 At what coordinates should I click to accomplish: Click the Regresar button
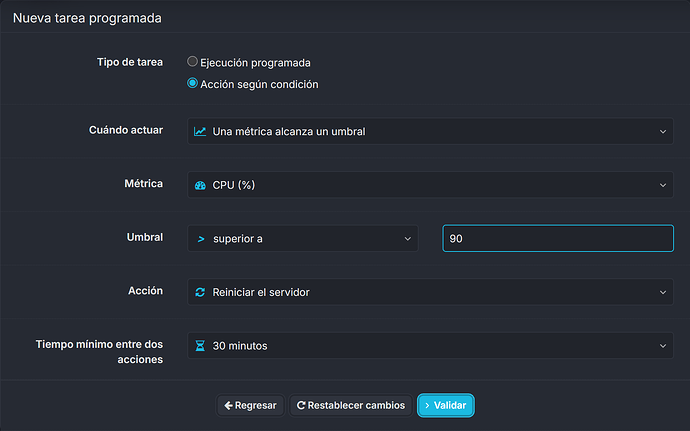(250, 405)
